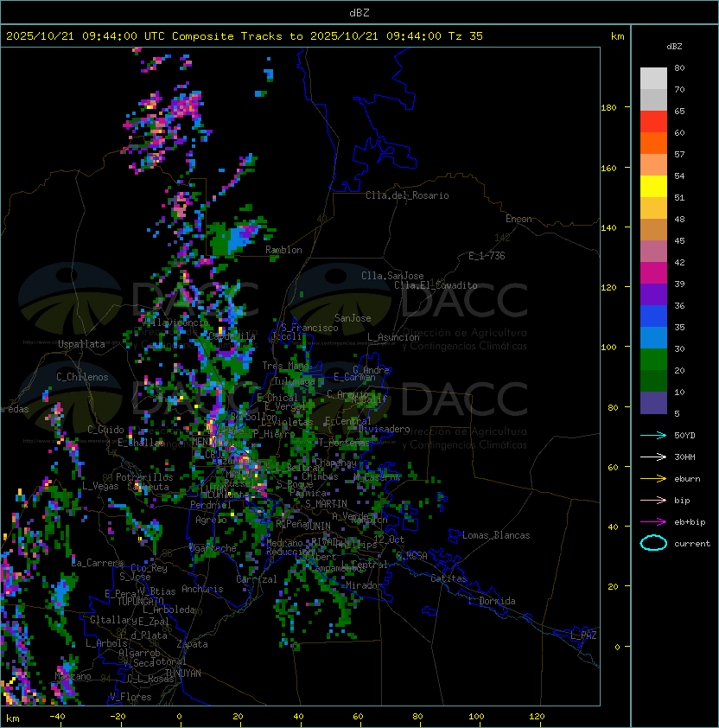Viewport: 719px width, 728px height.
Task: Click the La_Carrera place label
Action: coord(98,563)
